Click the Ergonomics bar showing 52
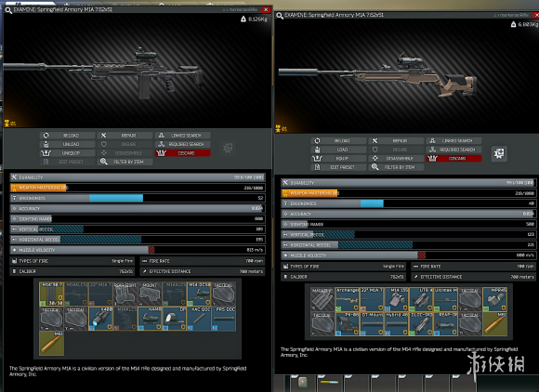539x392 pixels. coord(138,198)
